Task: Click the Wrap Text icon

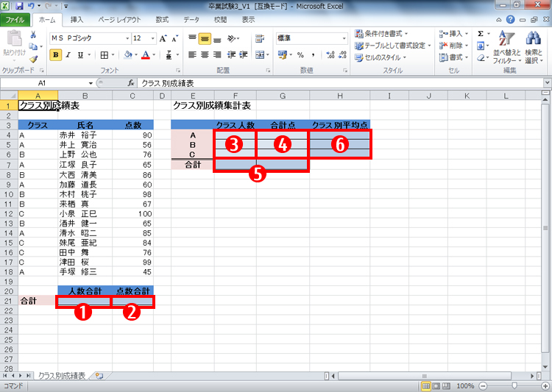Action: pos(260,38)
